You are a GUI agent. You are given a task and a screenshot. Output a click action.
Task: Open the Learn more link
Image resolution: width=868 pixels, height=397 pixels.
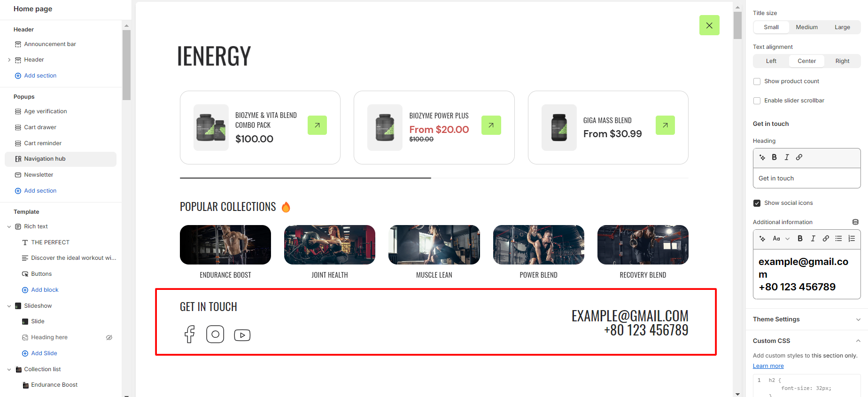point(768,366)
